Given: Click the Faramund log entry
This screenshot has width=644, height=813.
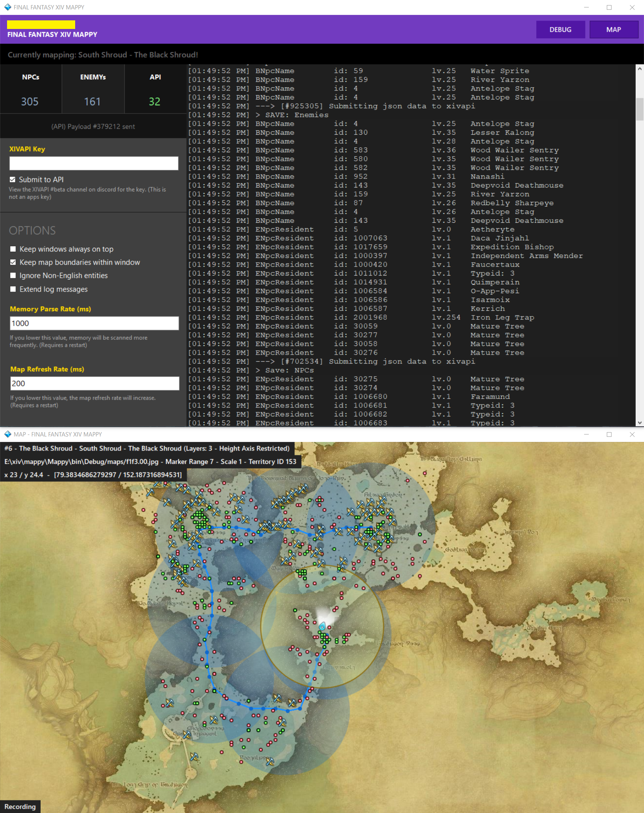Looking at the screenshot, I should tap(349, 397).
